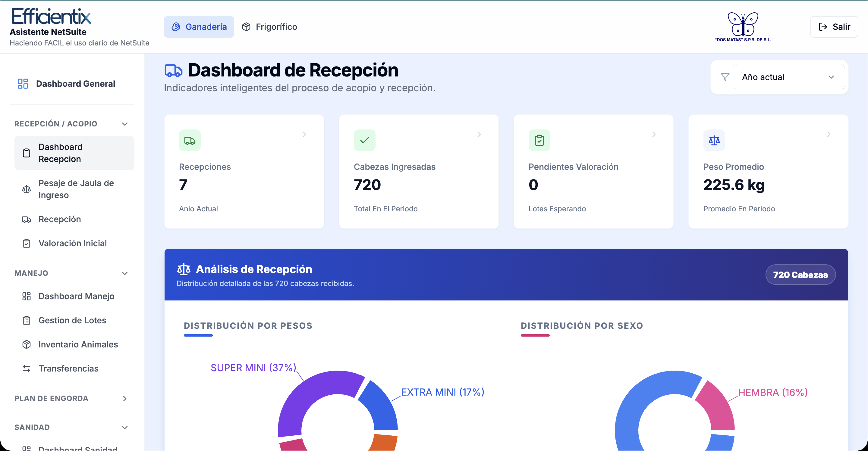Click the checkmark icon in Cabezas Ingresadas card
The image size is (868, 451).
tap(365, 140)
